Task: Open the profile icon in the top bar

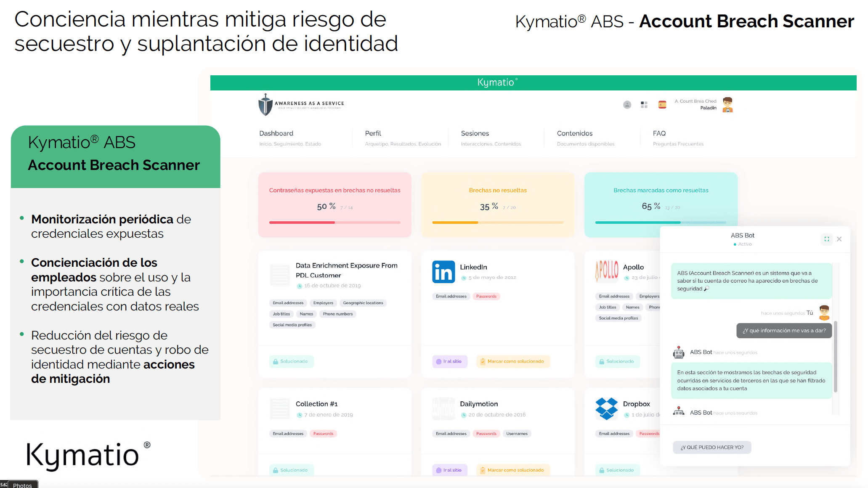Action: click(x=627, y=104)
